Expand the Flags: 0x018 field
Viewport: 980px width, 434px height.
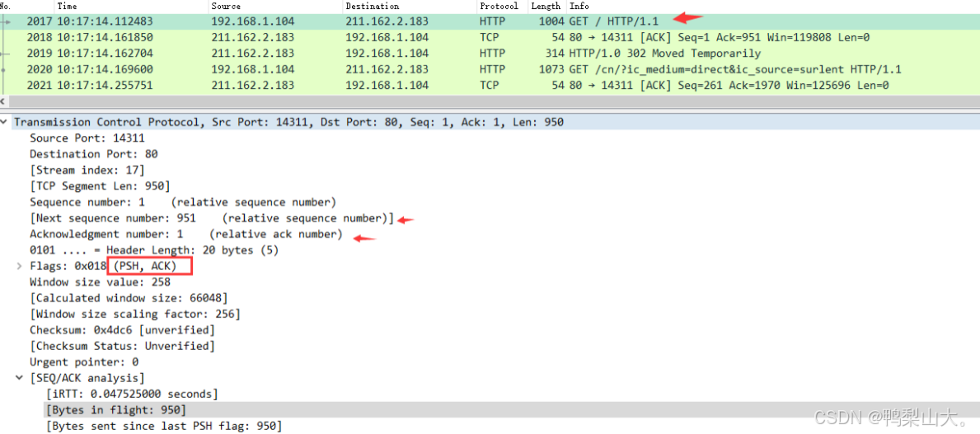coord(21,267)
